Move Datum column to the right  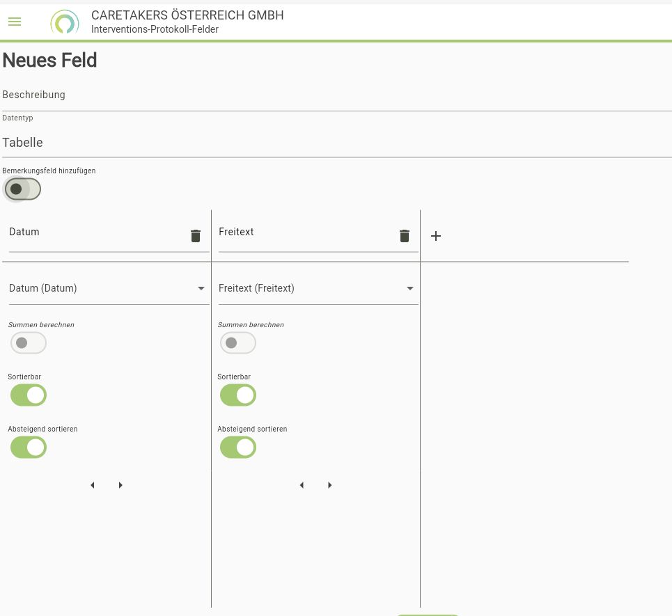coord(120,485)
